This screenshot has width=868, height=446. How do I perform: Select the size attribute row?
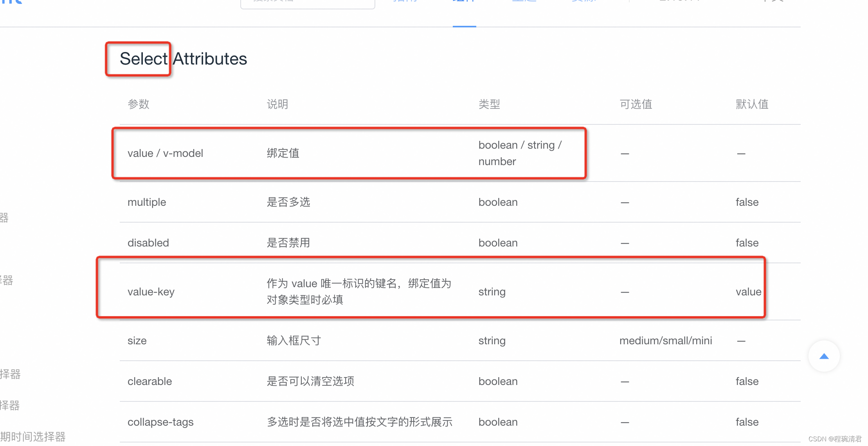coord(137,340)
